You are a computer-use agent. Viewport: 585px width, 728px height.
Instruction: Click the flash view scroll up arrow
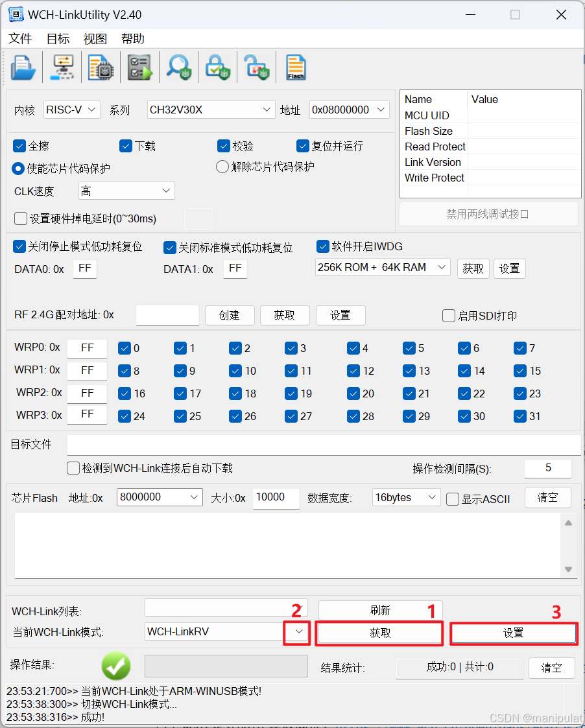(568, 523)
